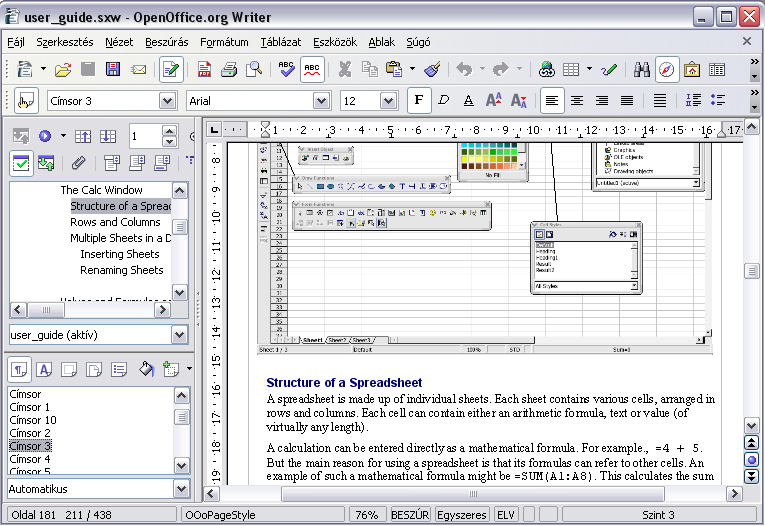
Task: Expand the Automatikus style filter dropdown
Action: point(180,489)
